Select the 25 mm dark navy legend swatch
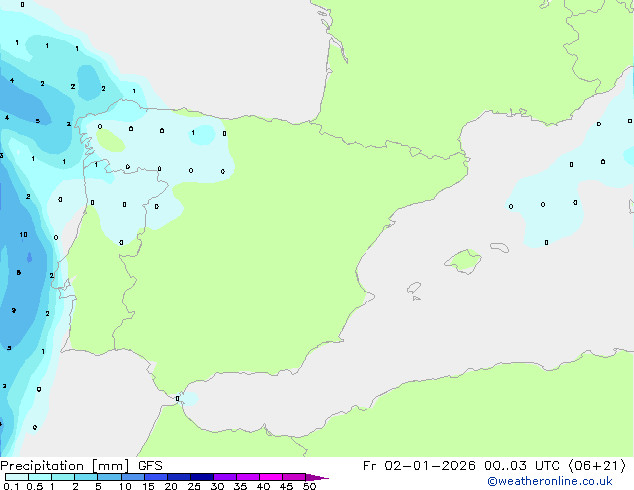This screenshot has height=490, width=634. tap(202, 477)
